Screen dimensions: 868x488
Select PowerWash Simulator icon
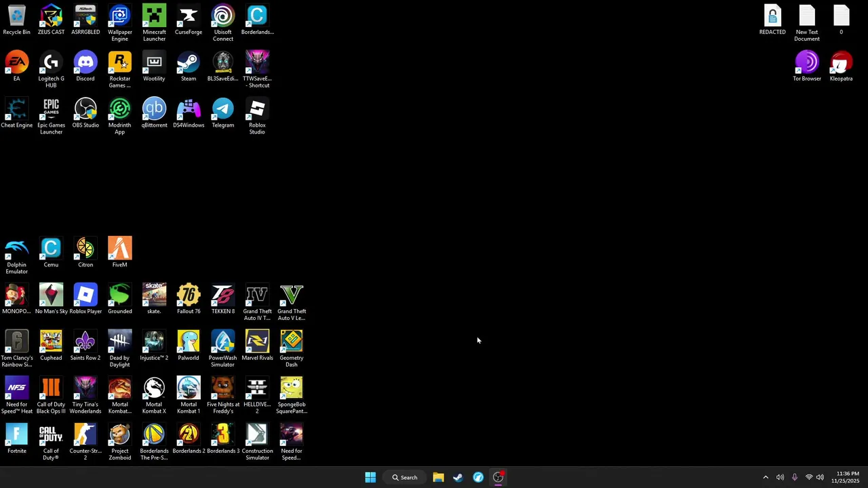click(x=223, y=350)
